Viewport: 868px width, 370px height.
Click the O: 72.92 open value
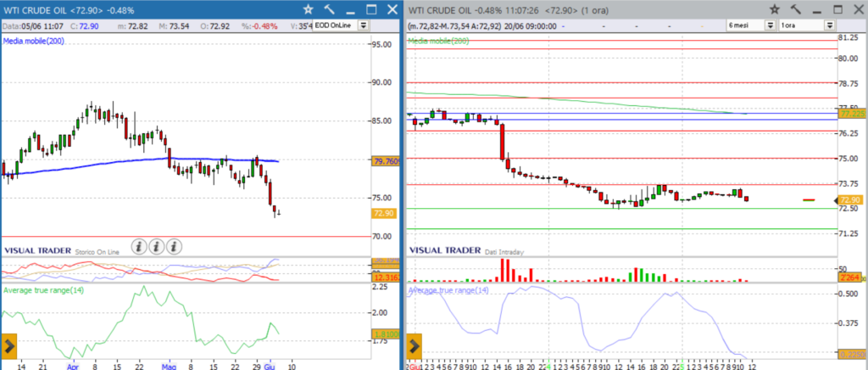216,25
